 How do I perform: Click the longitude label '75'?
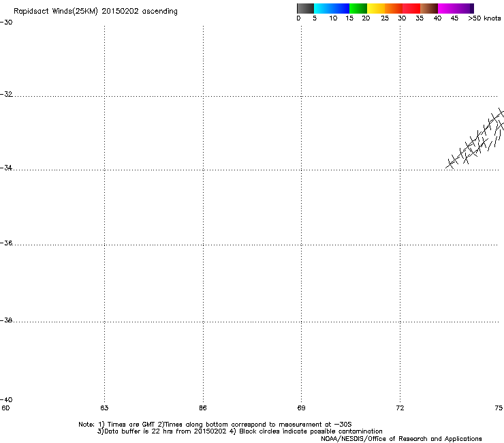coord(499,408)
